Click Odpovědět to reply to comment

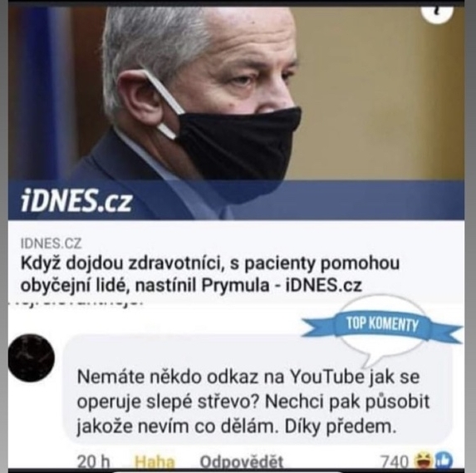coord(242,462)
